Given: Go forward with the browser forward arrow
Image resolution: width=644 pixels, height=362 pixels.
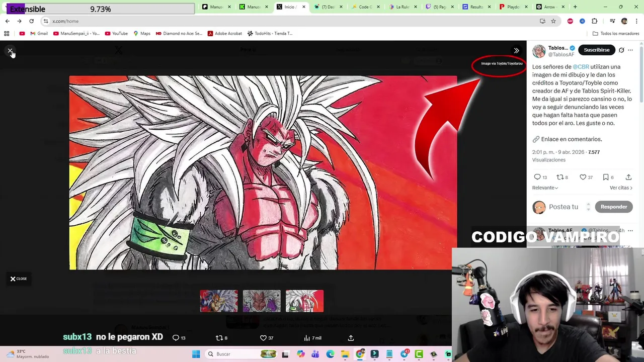Looking at the screenshot, I should click(x=19, y=21).
